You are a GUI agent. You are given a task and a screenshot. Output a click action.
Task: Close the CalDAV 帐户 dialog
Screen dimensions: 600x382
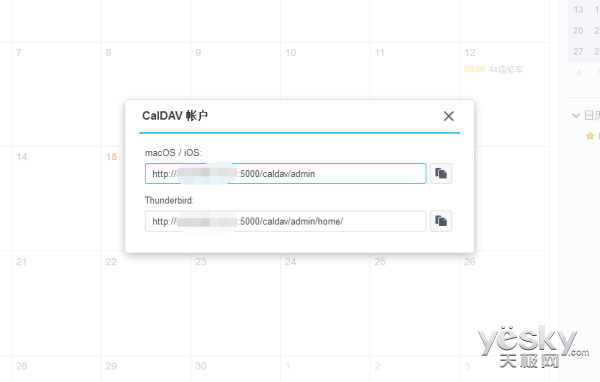[x=448, y=116]
